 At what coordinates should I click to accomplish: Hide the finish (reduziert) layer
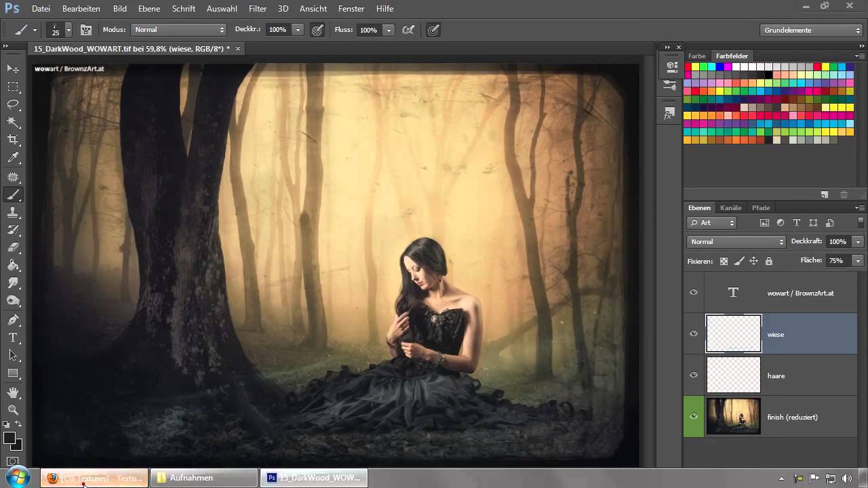[x=694, y=417]
